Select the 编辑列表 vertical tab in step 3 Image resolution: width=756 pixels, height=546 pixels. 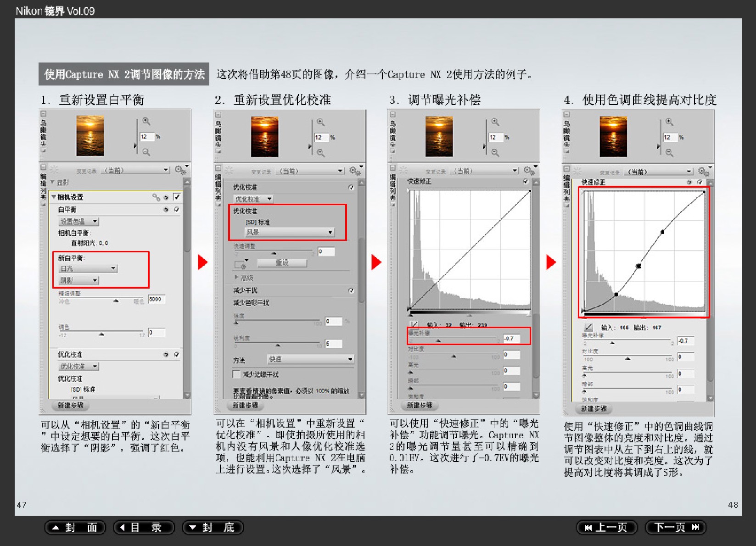[x=393, y=187]
